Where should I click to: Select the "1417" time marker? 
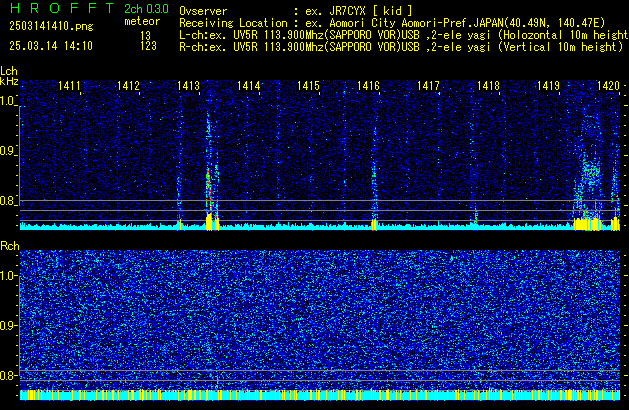[428, 86]
